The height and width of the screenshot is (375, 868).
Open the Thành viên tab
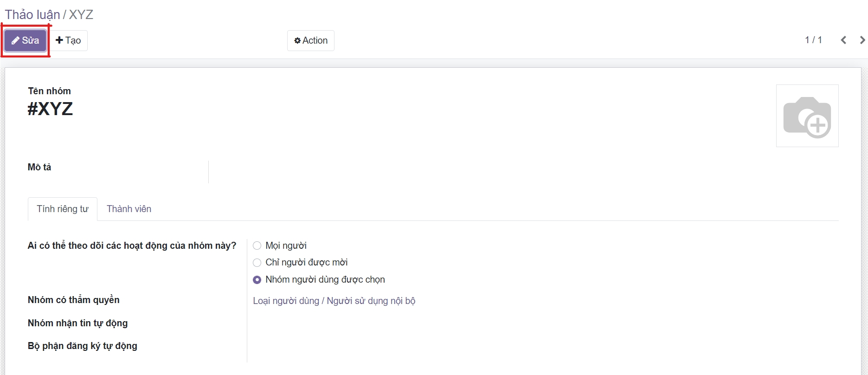tap(129, 209)
